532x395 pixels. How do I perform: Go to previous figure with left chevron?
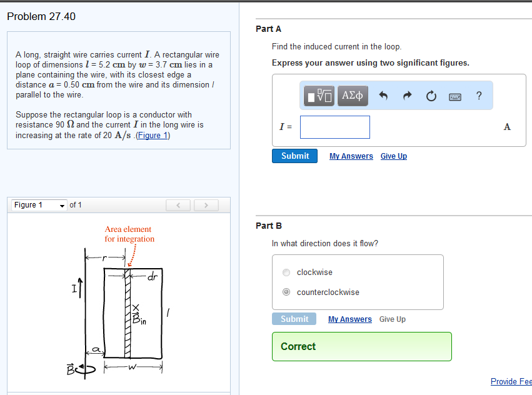pos(178,204)
